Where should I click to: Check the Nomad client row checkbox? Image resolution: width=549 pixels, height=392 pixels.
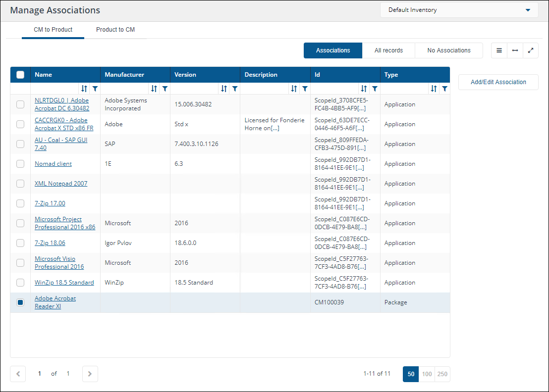[x=20, y=164]
